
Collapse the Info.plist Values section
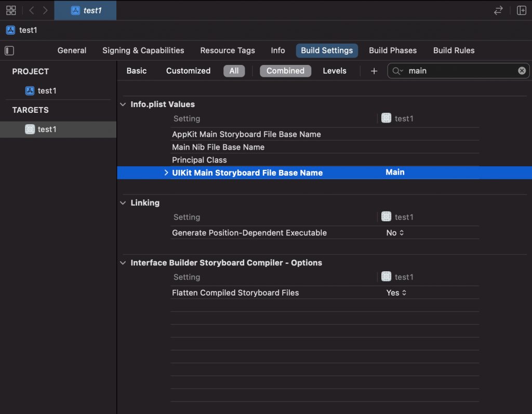click(x=123, y=104)
